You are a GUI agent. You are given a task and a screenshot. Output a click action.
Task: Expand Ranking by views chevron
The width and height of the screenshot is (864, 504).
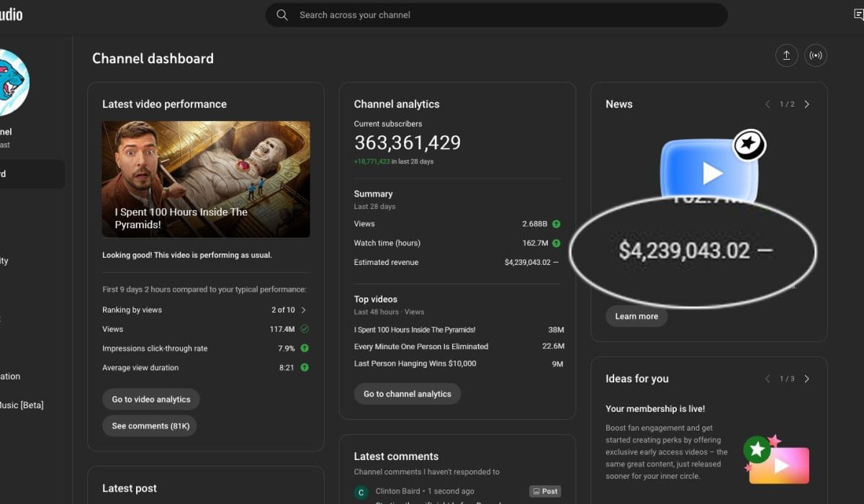click(303, 310)
